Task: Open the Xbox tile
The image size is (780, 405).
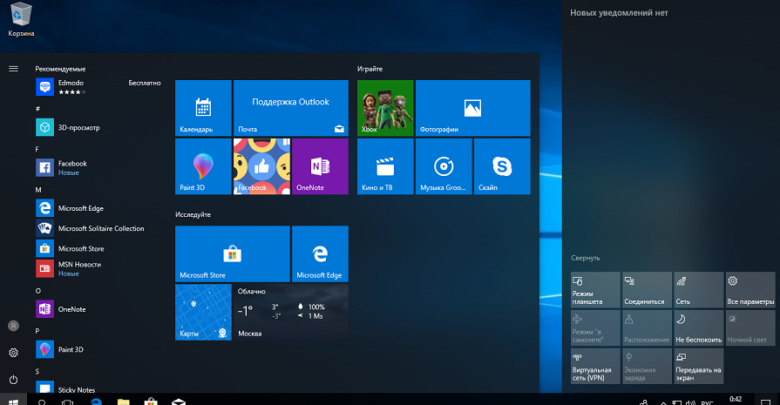Action: point(385,108)
